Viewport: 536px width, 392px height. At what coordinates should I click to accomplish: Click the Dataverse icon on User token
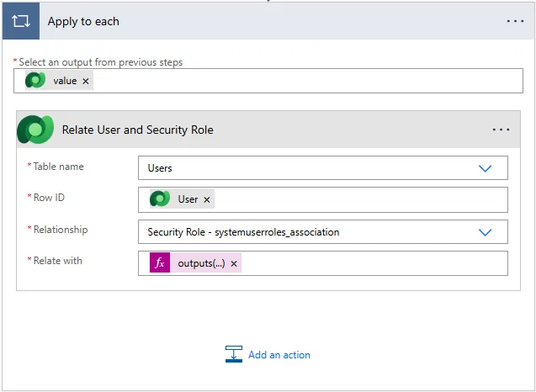[160, 199]
